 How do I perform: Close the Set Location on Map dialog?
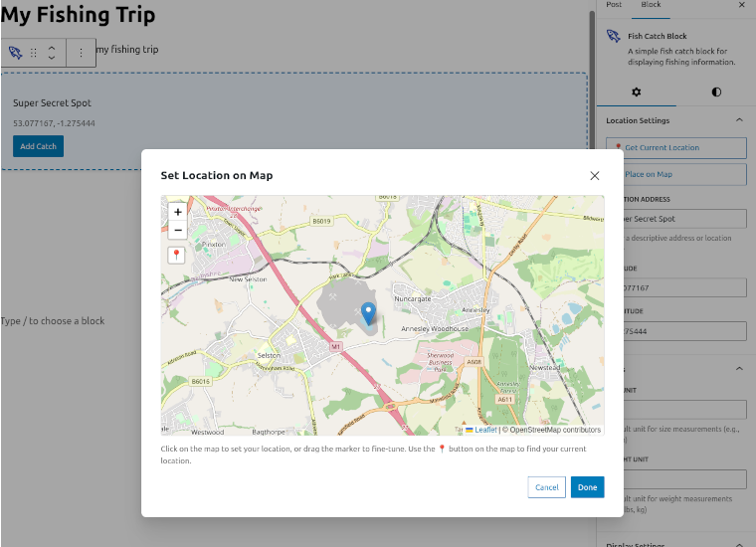pyautogui.click(x=595, y=175)
